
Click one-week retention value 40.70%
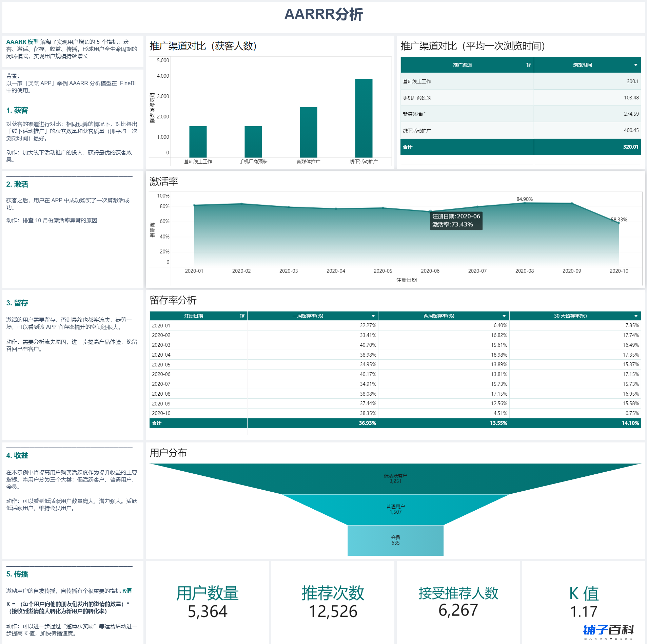tap(368, 345)
